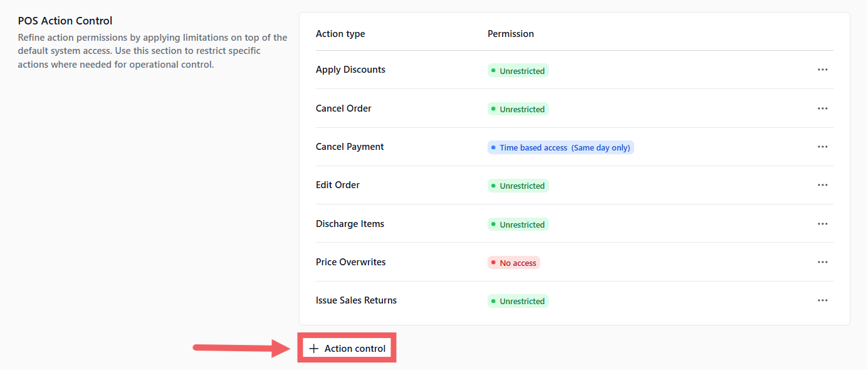The height and width of the screenshot is (370, 868).
Task: Select the Discharge Items row label
Action: pyautogui.click(x=350, y=224)
